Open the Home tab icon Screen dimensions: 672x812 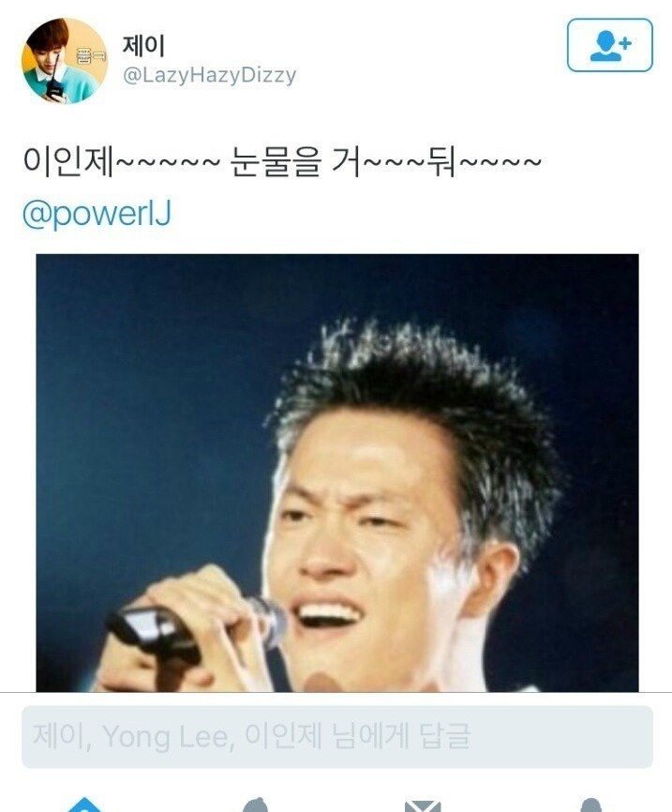point(84,804)
